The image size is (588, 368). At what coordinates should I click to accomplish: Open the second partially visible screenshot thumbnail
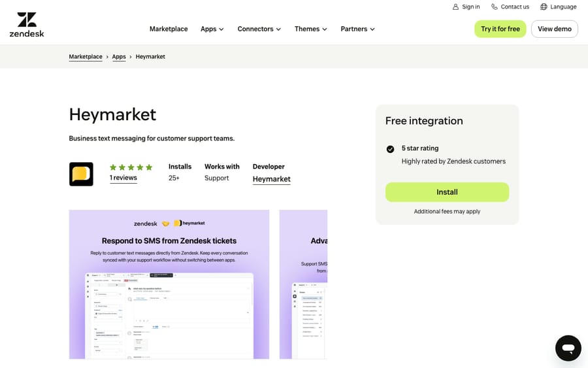point(303,284)
